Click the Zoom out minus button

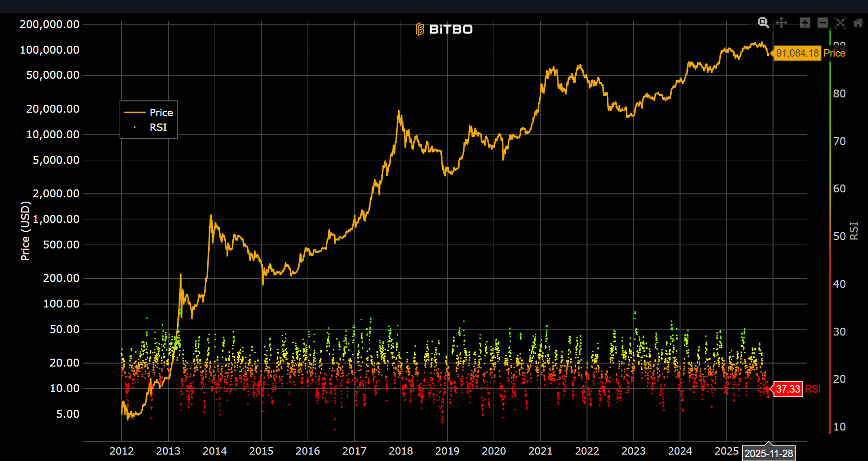822,23
